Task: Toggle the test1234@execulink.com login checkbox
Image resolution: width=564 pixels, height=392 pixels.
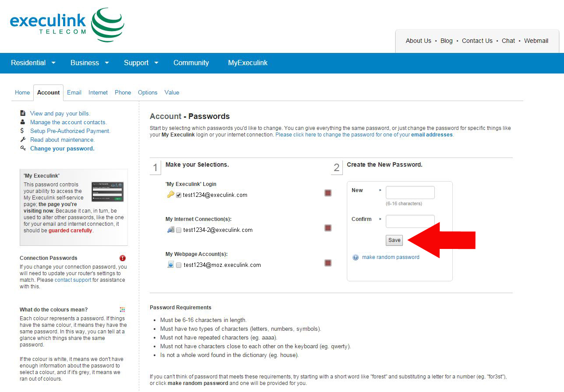Action: coord(179,195)
